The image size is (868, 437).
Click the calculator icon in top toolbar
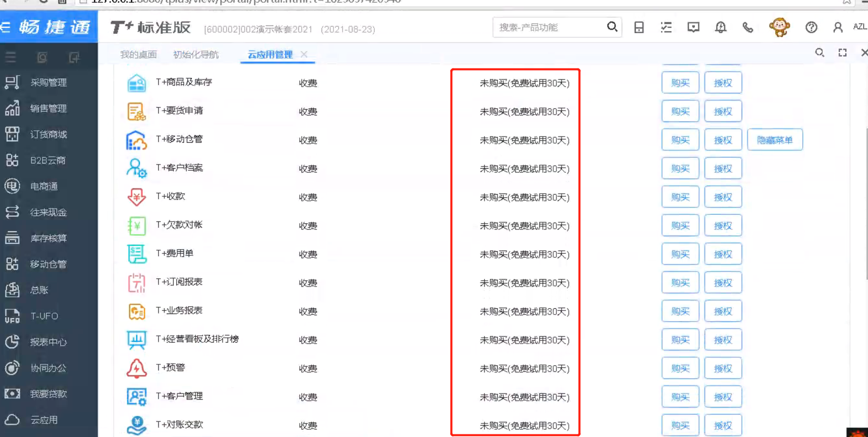pos(639,28)
